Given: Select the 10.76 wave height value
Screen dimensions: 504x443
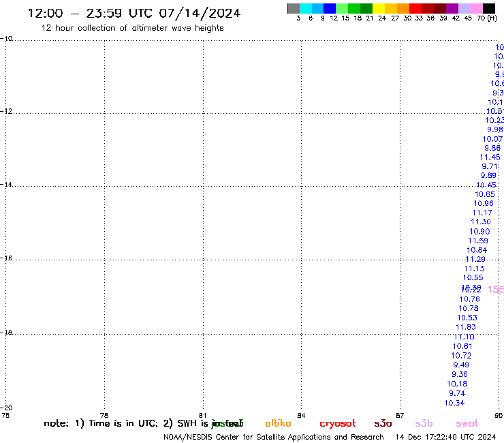Looking at the screenshot, I should click(470, 299).
